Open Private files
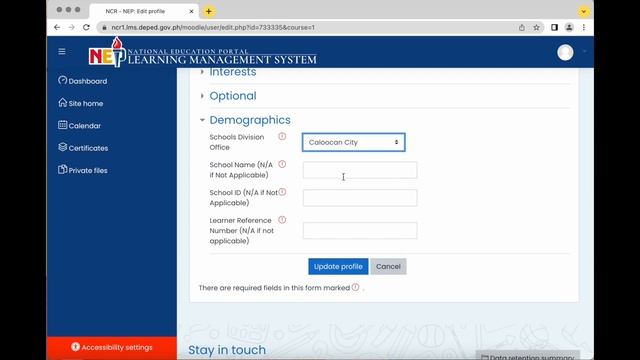640x360 pixels. (83, 170)
